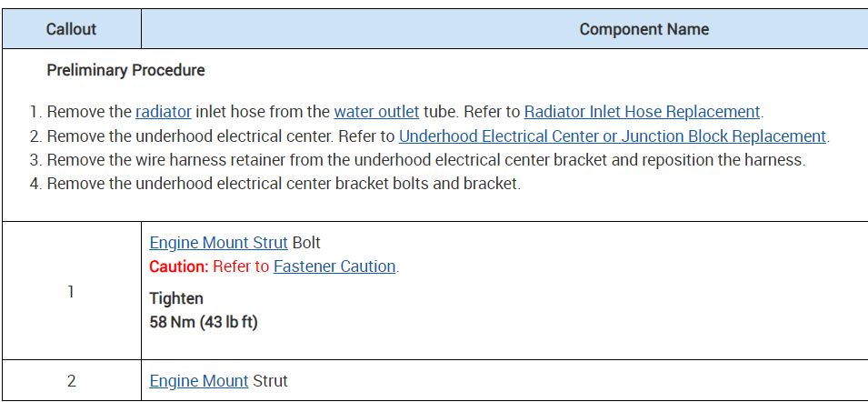Follow the Engine Mount Strut link beside "Bolt"
Viewport: 868px width, 402px height.
click(218, 243)
